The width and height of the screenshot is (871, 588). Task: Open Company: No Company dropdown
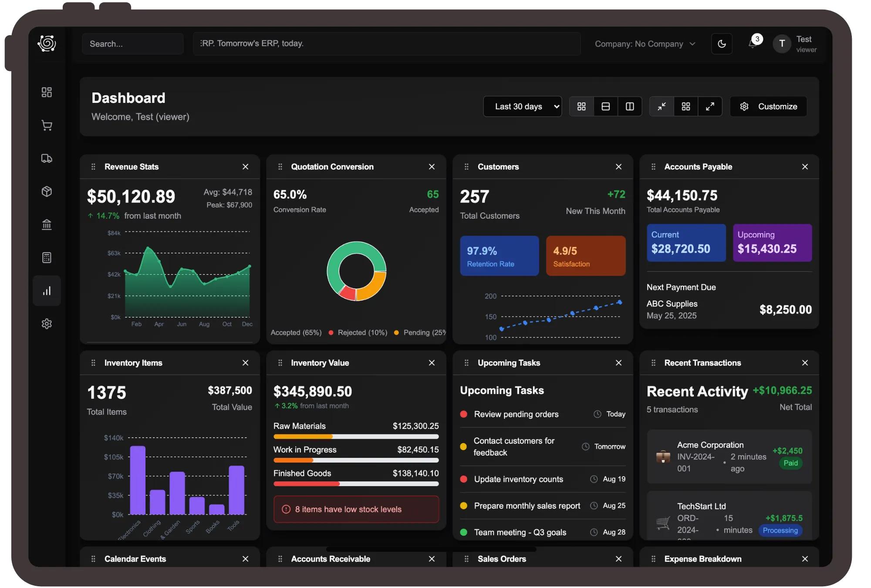(645, 44)
